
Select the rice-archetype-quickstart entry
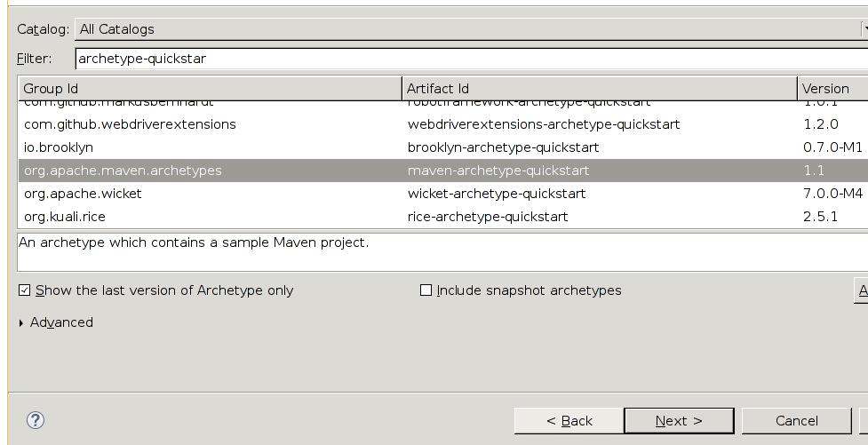[x=488, y=217]
